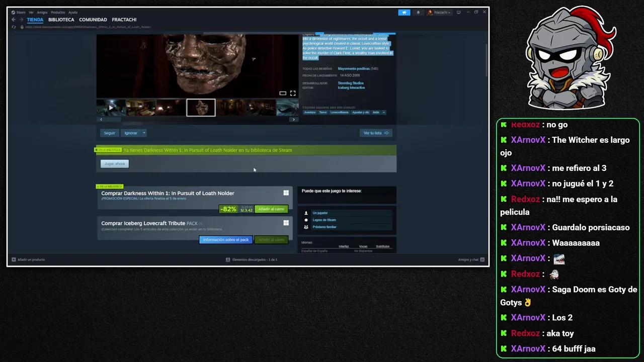The image size is (644, 362).
Task: Select the highlighted mask screenshot thumbnail
Action: pos(201,108)
